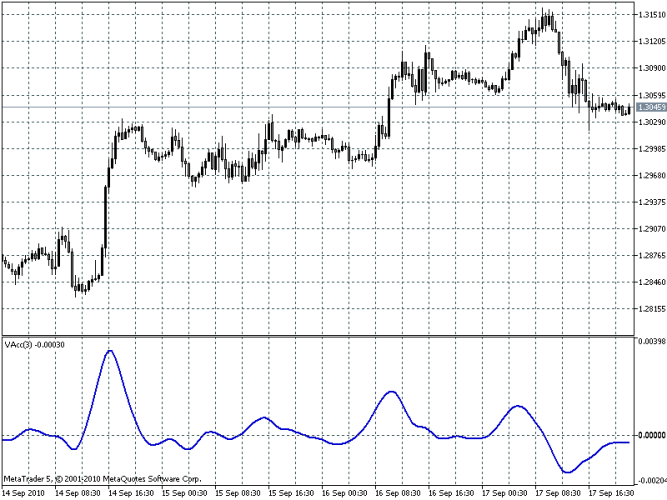Screen dimensions: 667x500
Task: Click the 16 Sep 08:30 time label
Action: [397, 493]
